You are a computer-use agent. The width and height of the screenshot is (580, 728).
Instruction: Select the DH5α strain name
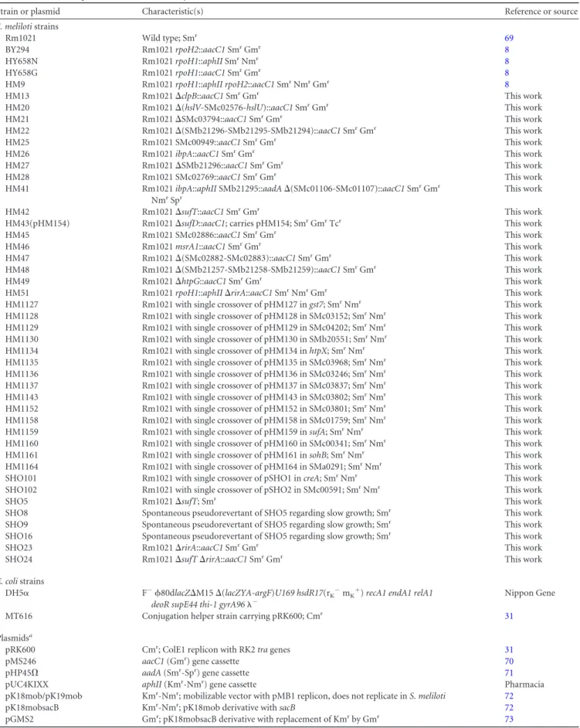[17, 593]
